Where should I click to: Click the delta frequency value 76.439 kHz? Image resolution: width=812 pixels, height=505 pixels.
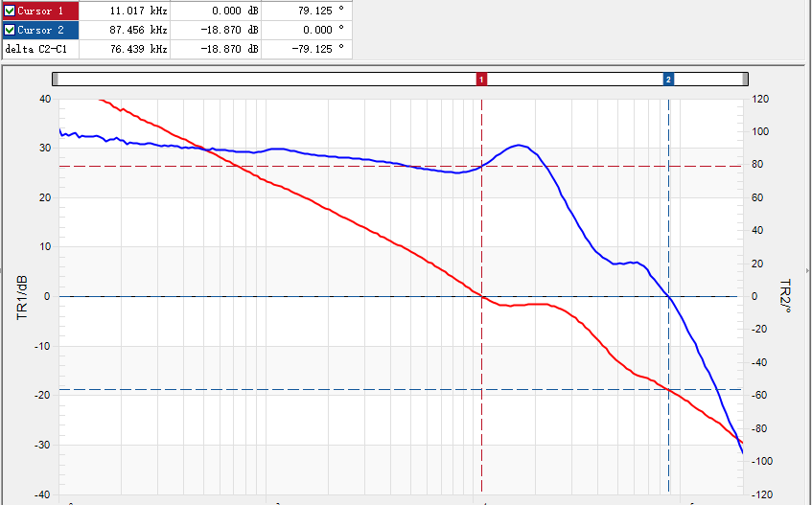(x=139, y=49)
